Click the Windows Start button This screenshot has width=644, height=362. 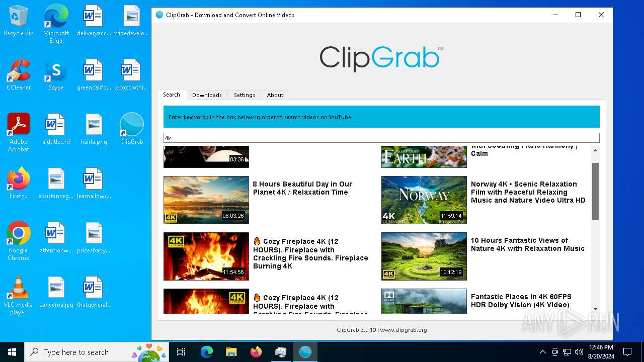(12, 352)
